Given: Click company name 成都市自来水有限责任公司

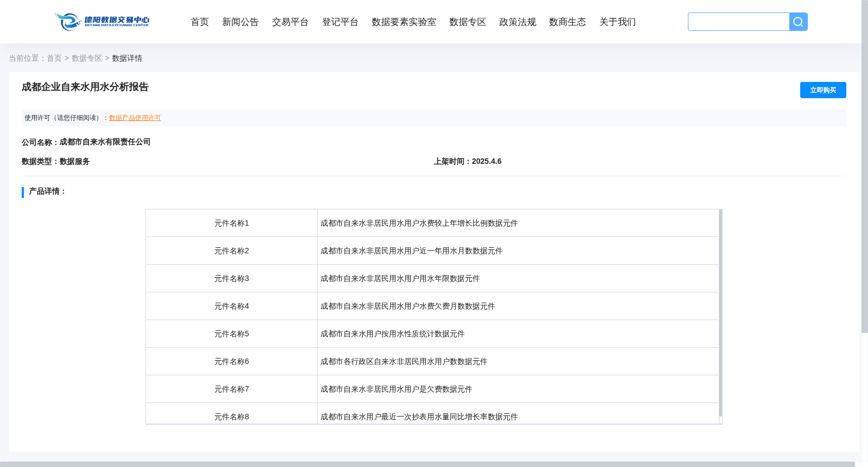Looking at the screenshot, I should [105, 142].
